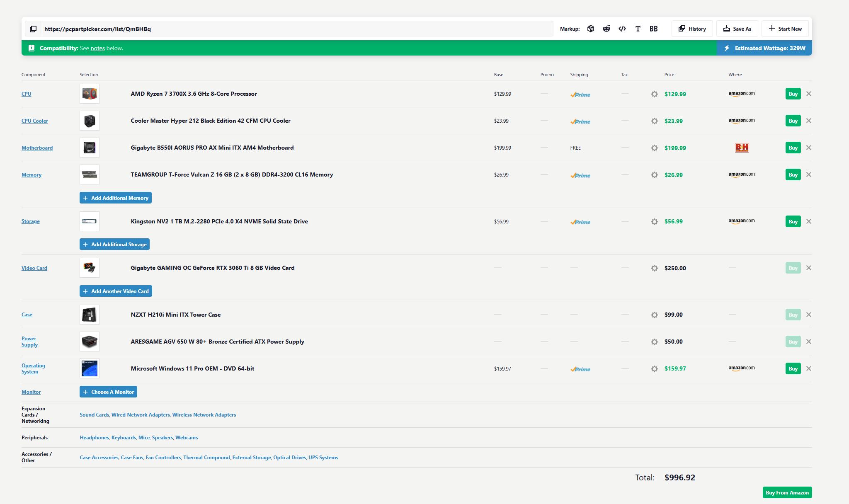
Task: Remove the NZXT H210i case
Action: pyautogui.click(x=809, y=315)
